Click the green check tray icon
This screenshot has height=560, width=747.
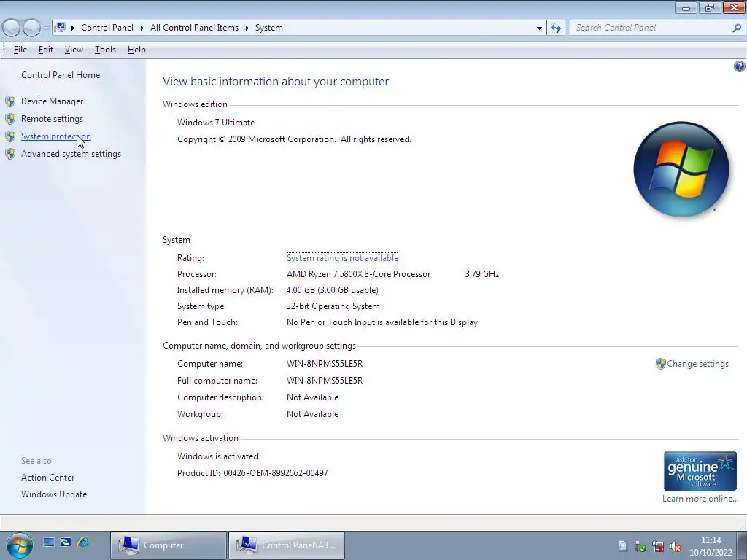640,546
